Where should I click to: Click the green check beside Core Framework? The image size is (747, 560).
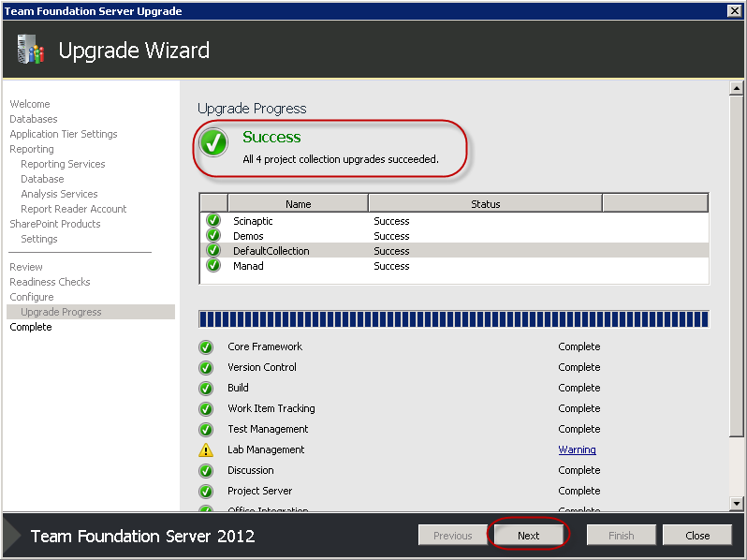(206, 347)
